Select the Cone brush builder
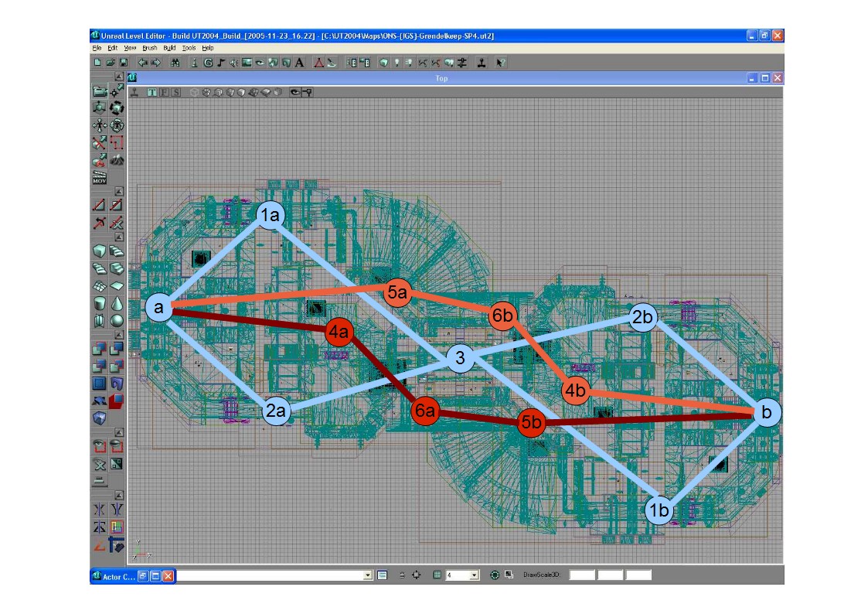Viewport: 868px width, 614px height. (116, 302)
